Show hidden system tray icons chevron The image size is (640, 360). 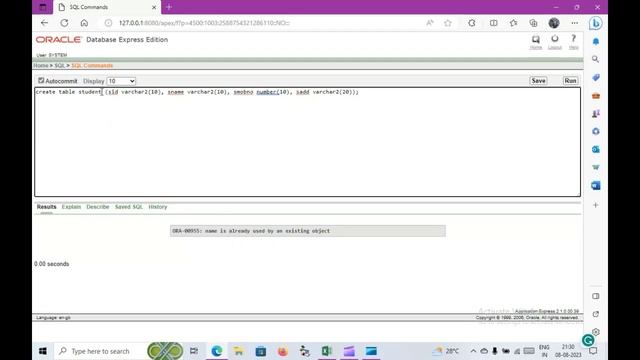tap(473, 351)
